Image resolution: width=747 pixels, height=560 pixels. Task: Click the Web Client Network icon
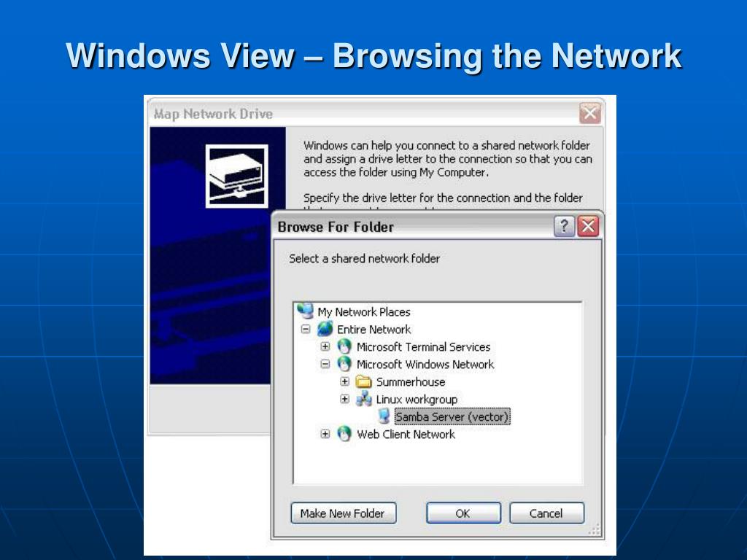pos(344,434)
